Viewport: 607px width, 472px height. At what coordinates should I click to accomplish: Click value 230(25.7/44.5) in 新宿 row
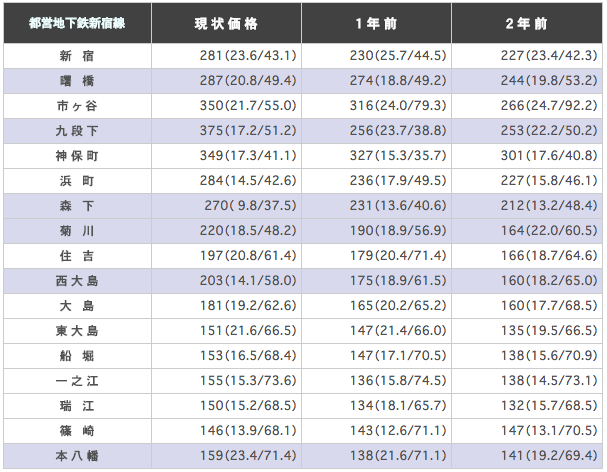[x=398, y=56]
